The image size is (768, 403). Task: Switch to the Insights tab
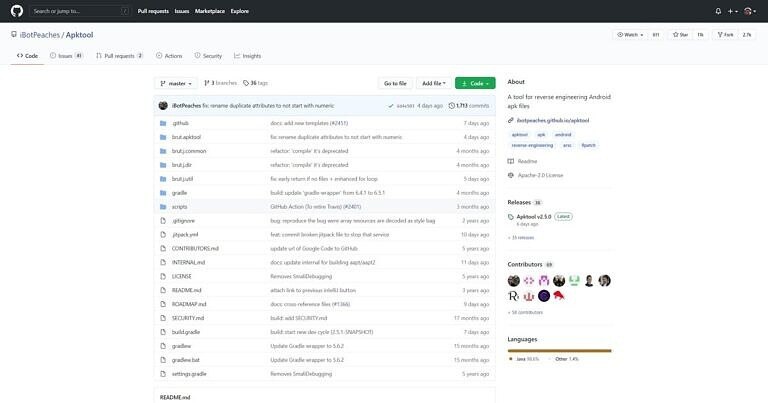(x=247, y=56)
